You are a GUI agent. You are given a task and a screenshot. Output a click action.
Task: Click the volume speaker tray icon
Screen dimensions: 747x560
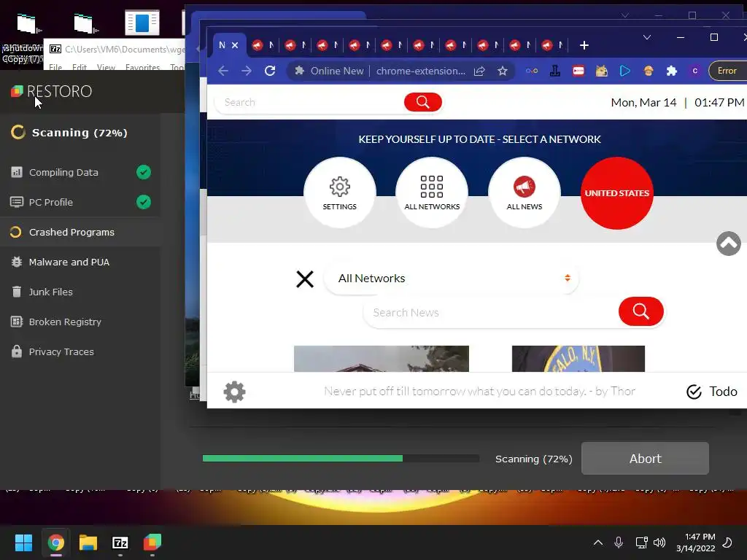pyautogui.click(x=659, y=542)
